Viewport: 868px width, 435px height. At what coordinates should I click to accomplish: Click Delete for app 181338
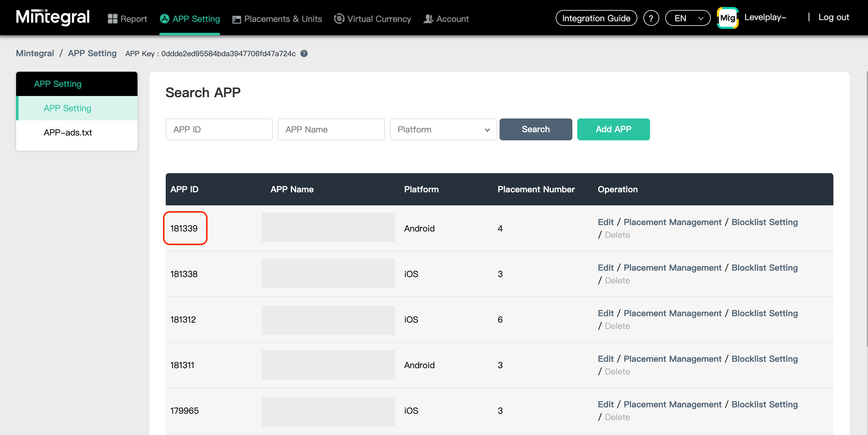tap(617, 281)
